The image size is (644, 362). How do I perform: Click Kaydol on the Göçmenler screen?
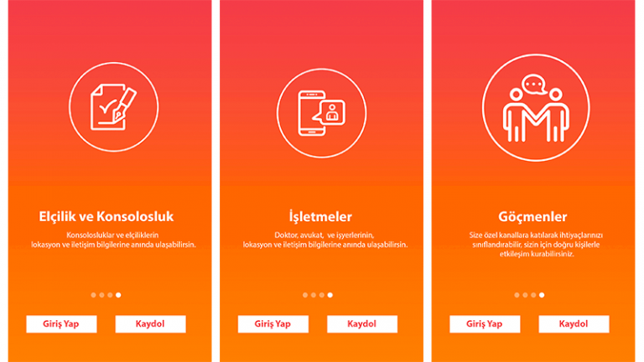[574, 323]
